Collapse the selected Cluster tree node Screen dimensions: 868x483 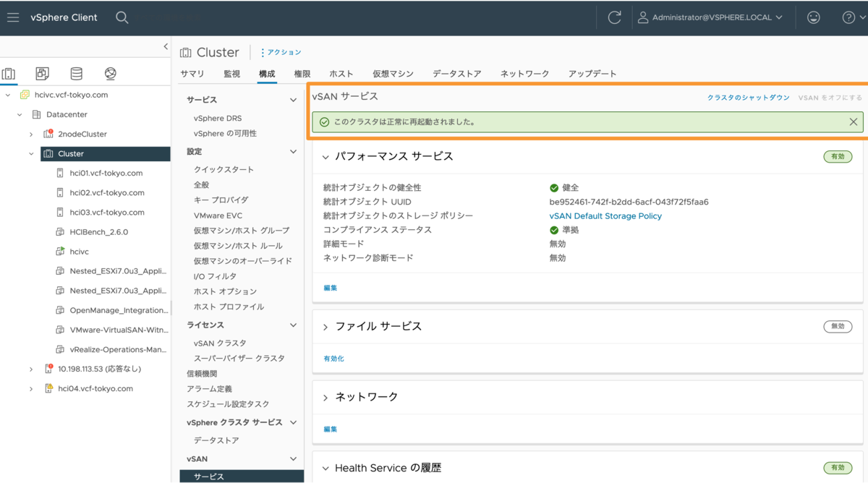pyautogui.click(x=31, y=153)
